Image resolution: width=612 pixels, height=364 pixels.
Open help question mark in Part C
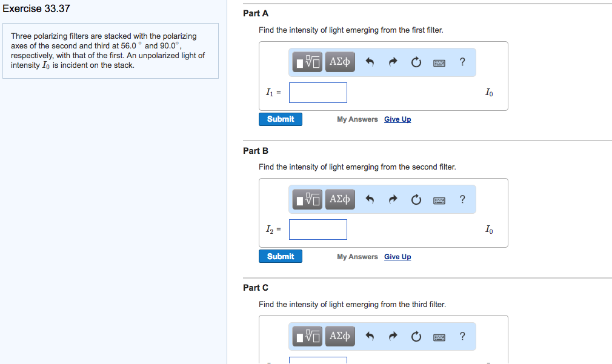click(463, 336)
